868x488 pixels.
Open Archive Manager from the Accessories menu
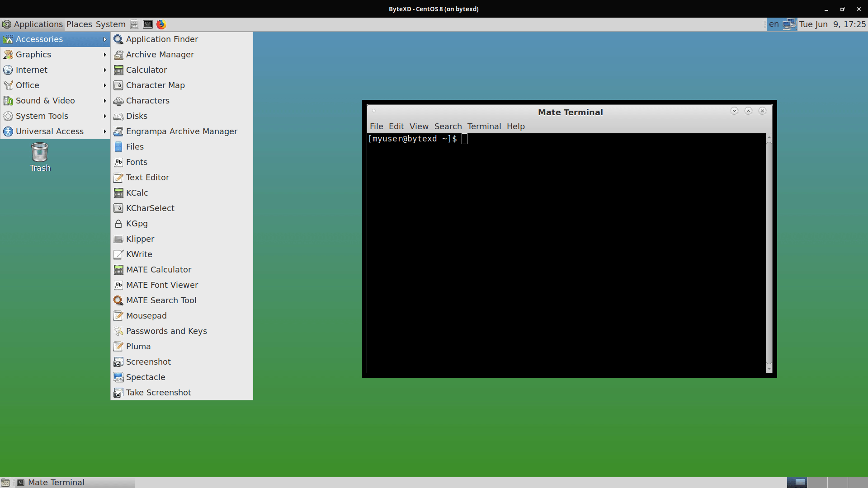click(x=160, y=54)
